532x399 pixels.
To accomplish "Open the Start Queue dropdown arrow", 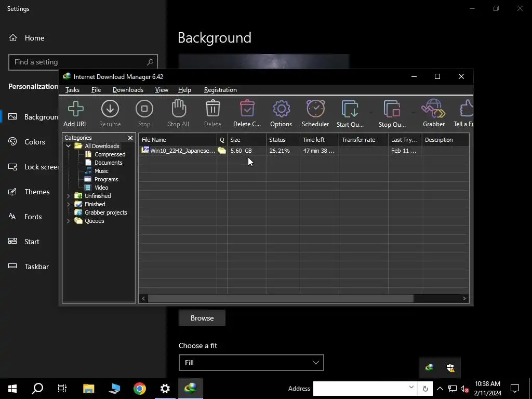I will coord(371,112).
